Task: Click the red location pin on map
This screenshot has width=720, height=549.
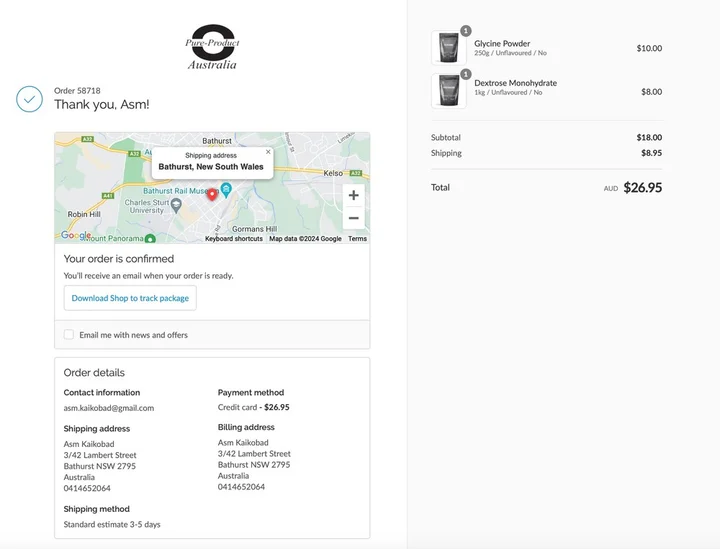Action: 212,193
